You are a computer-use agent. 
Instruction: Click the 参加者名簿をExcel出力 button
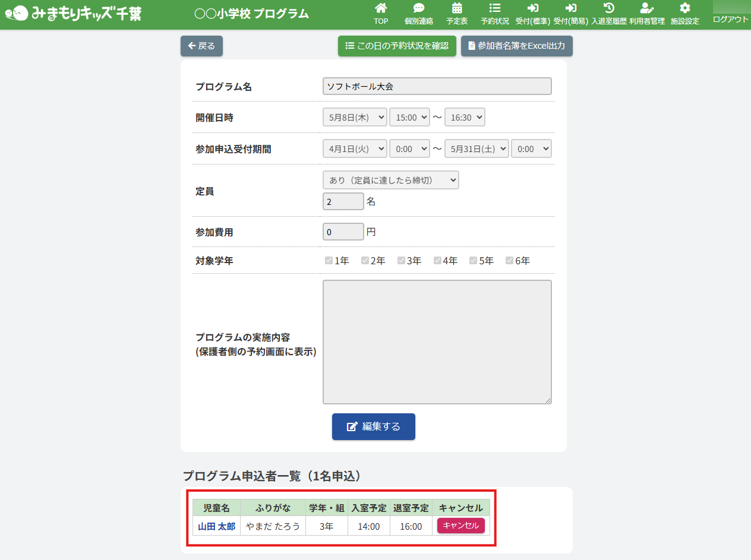click(x=516, y=46)
